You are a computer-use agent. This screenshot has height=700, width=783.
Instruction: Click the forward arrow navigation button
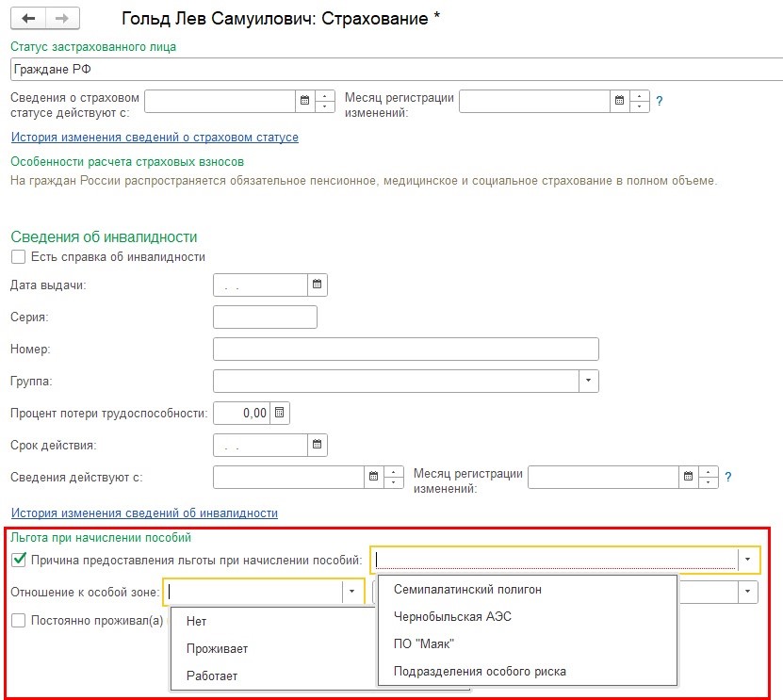click(x=62, y=19)
